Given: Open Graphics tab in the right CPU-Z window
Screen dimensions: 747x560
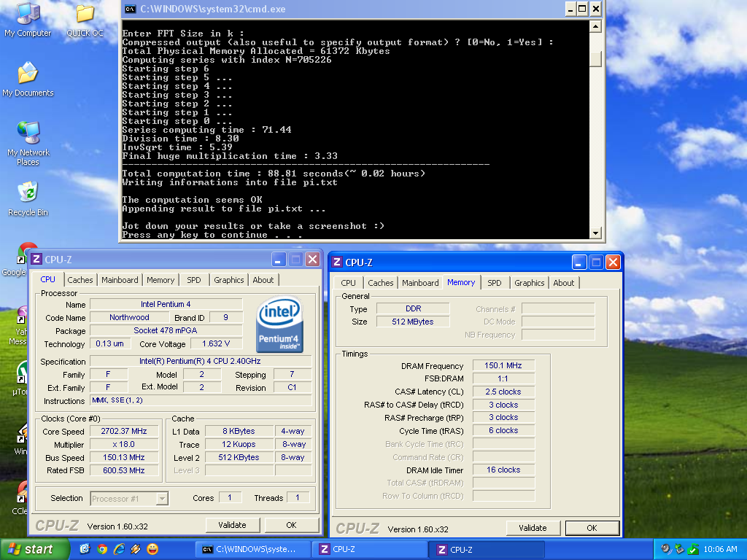Looking at the screenshot, I should [530, 283].
